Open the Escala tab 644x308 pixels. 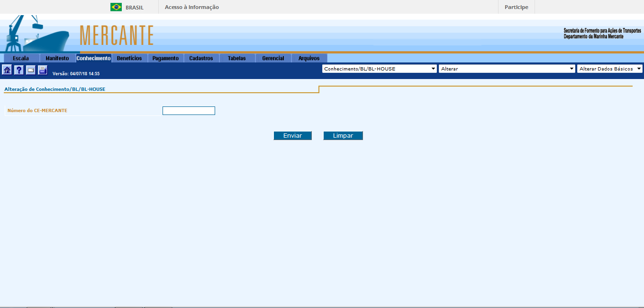21,58
